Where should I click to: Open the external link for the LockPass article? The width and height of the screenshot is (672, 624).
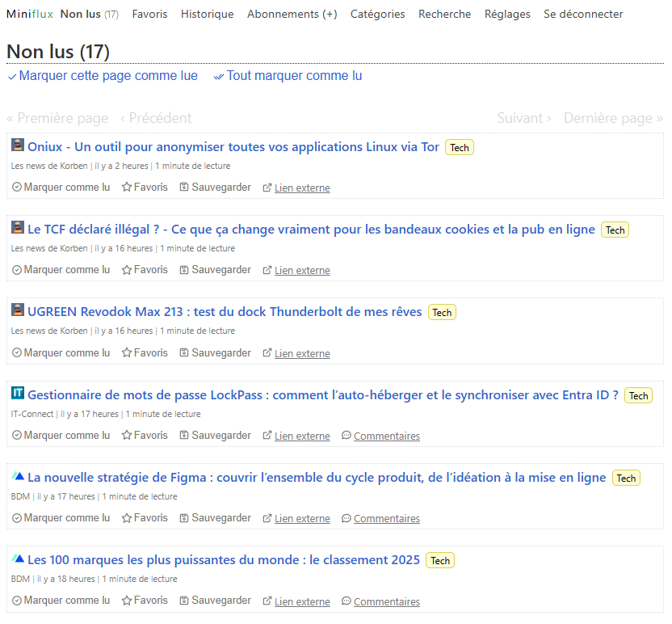[x=296, y=436]
